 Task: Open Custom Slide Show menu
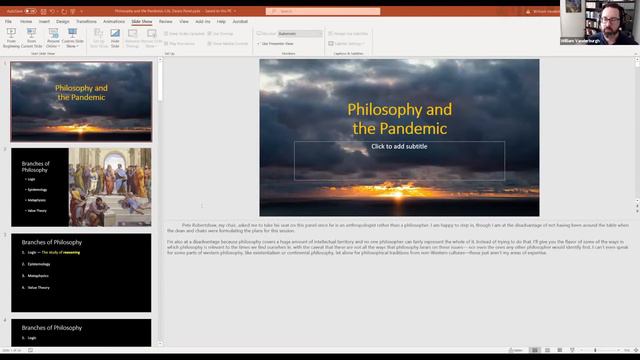tap(73, 38)
